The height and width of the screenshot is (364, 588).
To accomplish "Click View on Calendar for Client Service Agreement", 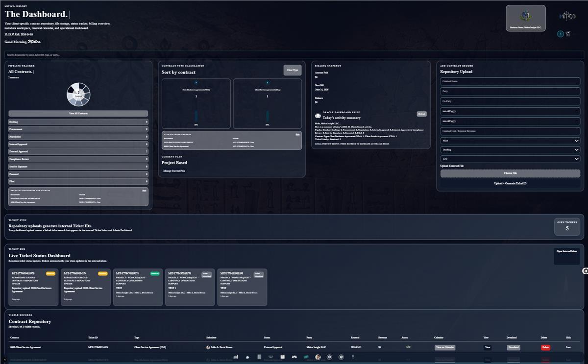I will tap(445, 347).
